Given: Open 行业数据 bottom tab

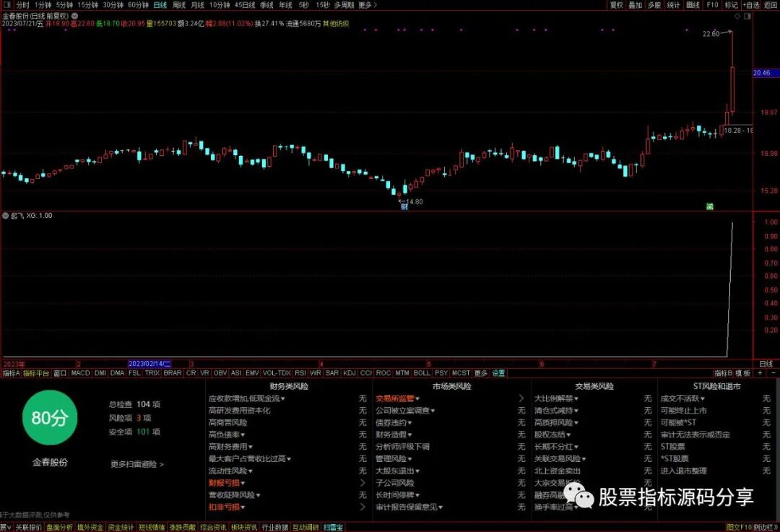Looking at the screenshot, I should pyautogui.click(x=275, y=528).
